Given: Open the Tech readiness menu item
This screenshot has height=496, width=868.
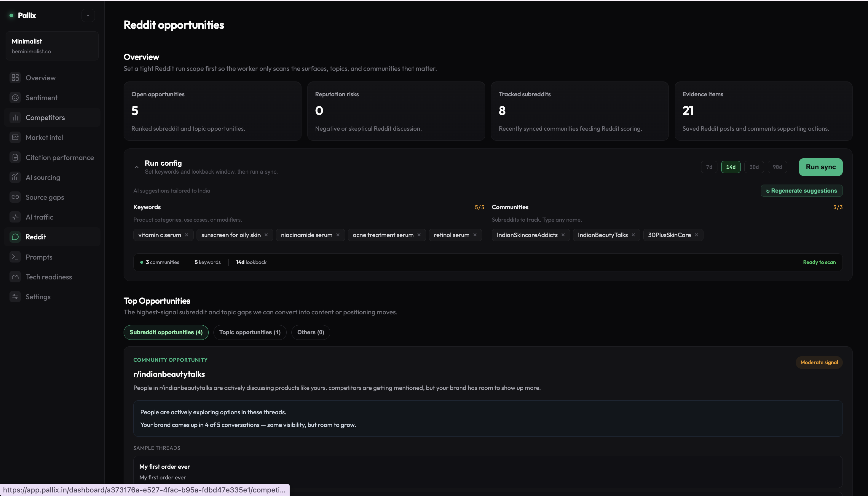Looking at the screenshot, I should tap(52, 277).
